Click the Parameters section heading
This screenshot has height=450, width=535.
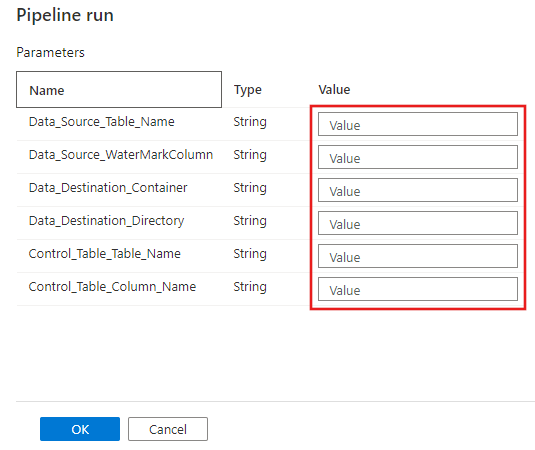[x=50, y=53]
